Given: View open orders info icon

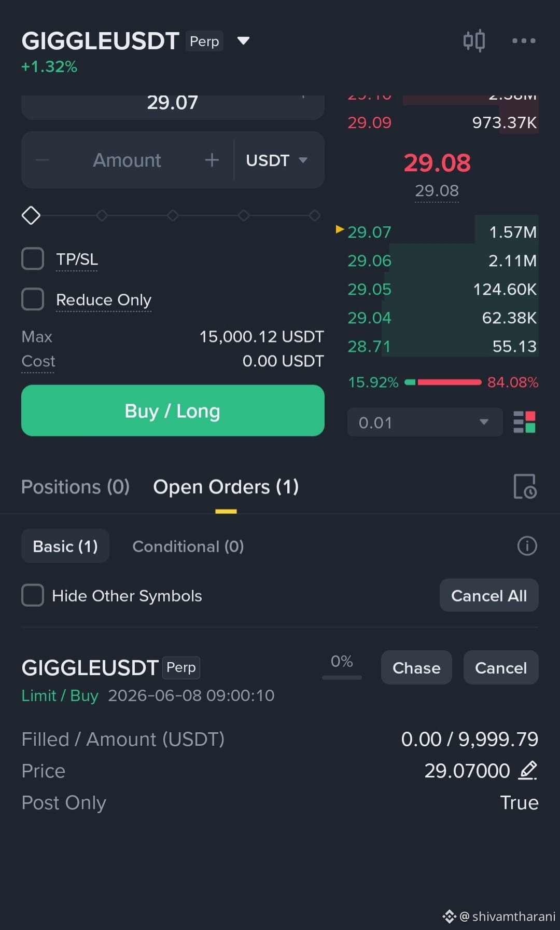Looking at the screenshot, I should [527, 546].
